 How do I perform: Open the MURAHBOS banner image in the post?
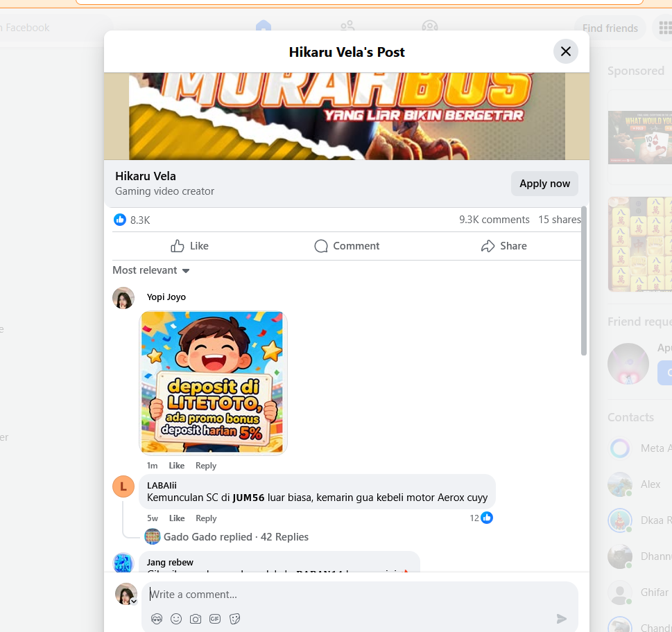click(347, 116)
